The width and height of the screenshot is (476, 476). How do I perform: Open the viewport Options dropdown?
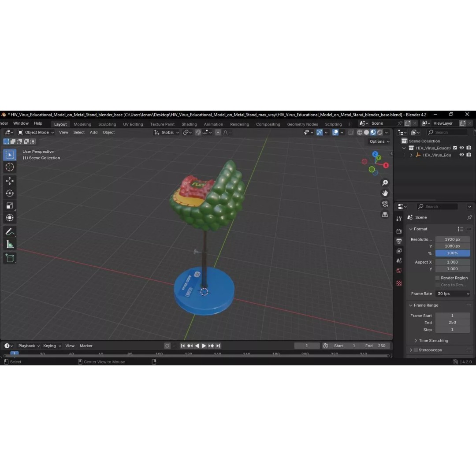point(379,141)
